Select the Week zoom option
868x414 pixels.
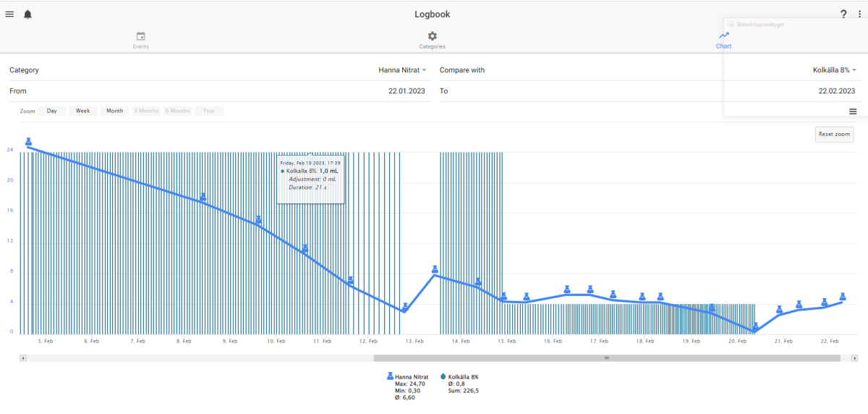(x=83, y=111)
